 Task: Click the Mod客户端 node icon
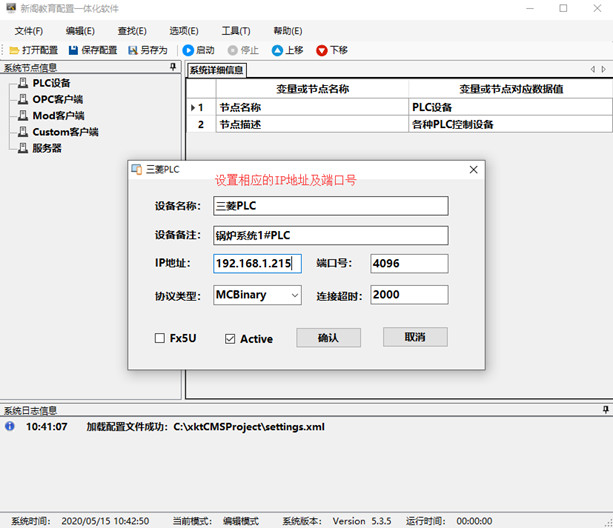[23, 116]
